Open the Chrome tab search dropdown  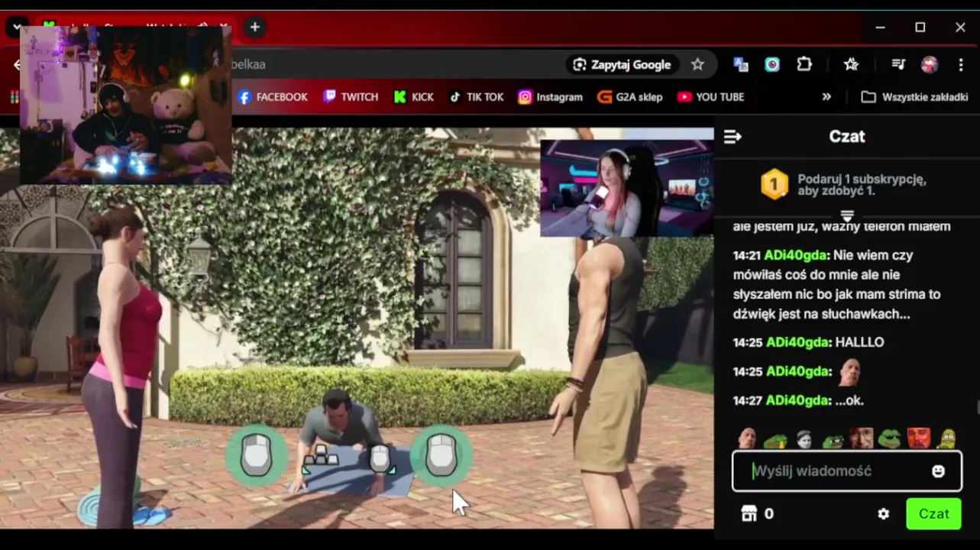coord(17,27)
